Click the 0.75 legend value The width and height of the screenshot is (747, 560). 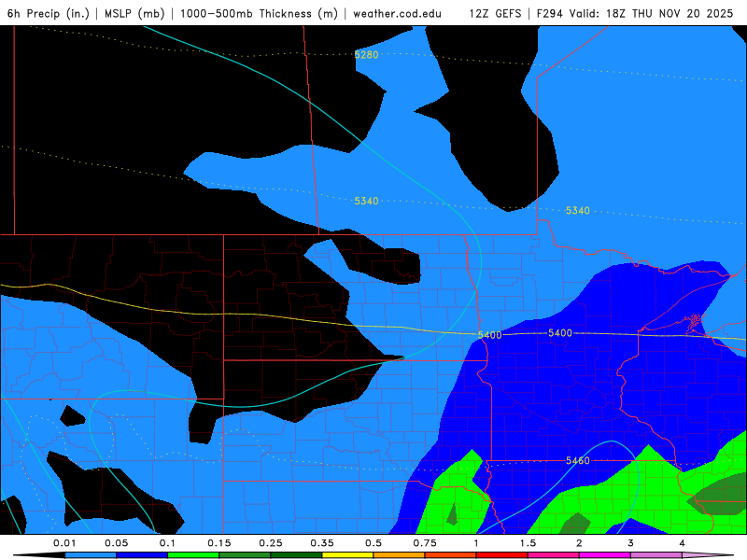[425, 543]
